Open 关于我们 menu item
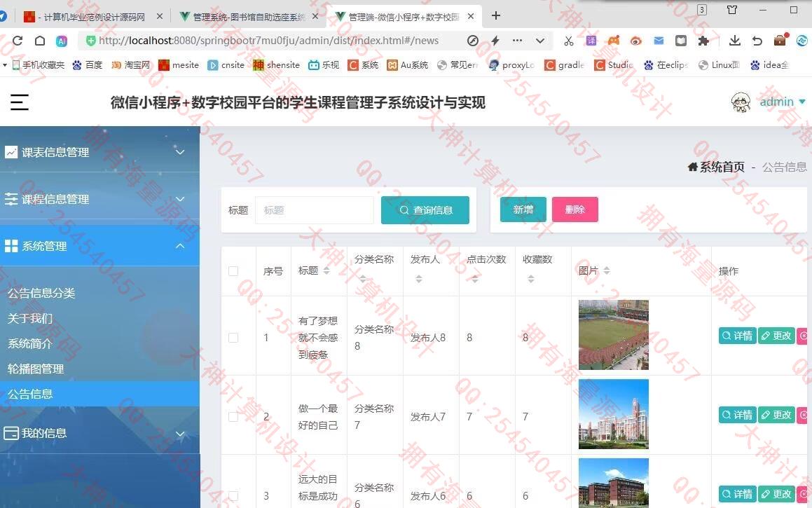The height and width of the screenshot is (508, 812). click(30, 319)
